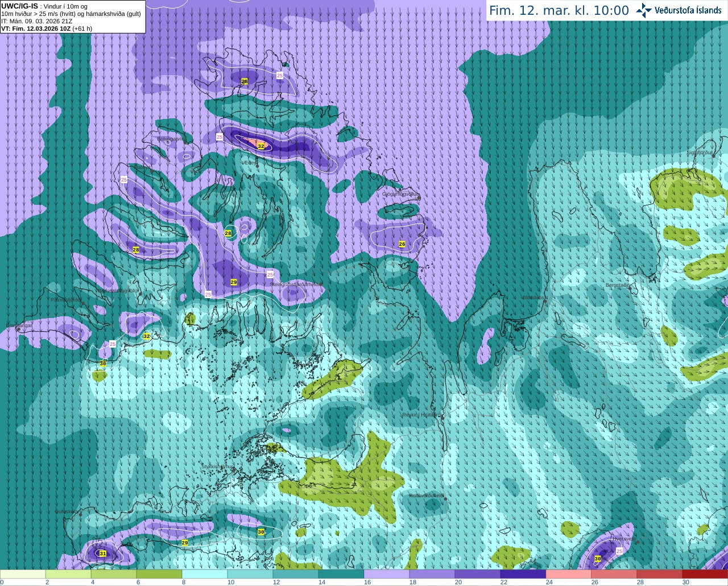Image resolution: width=728 pixels, height=586 pixels.
Task: Click the Patreksfjörður station label
Action: pyautogui.click(x=66, y=299)
